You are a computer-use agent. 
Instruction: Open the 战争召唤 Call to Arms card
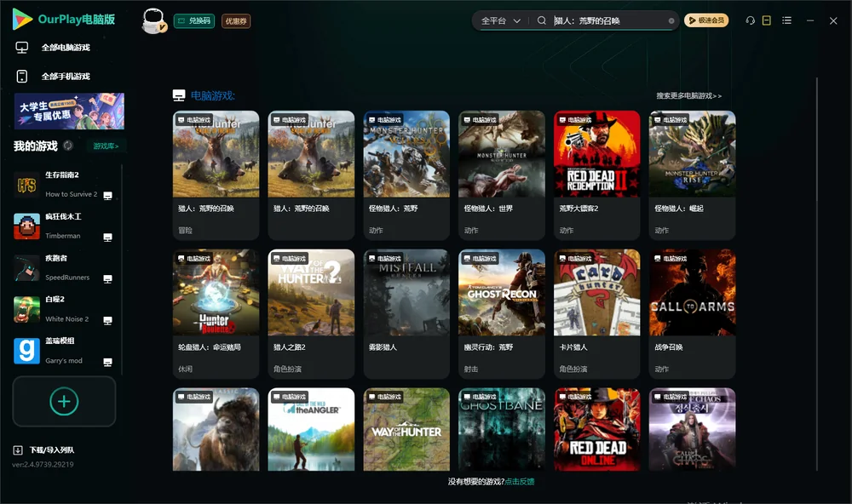click(692, 313)
